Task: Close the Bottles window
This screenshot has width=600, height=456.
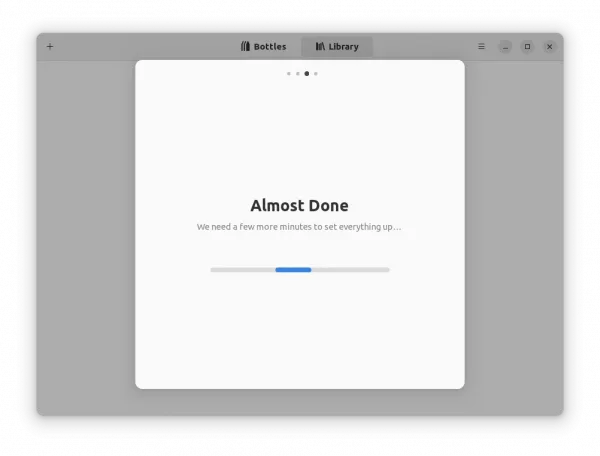Action: coord(549,46)
